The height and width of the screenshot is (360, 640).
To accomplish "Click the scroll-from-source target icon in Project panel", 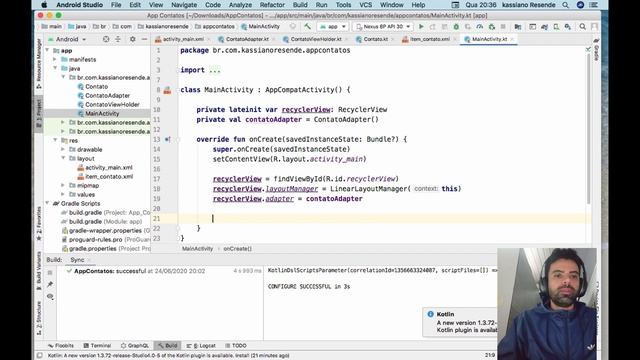I will pyautogui.click(x=106, y=39).
